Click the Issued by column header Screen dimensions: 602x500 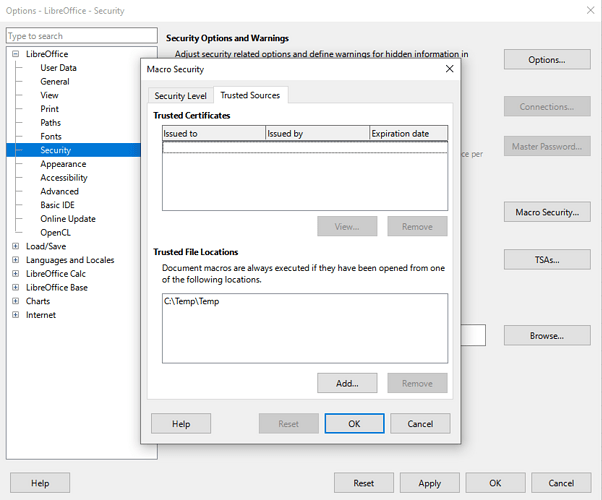tap(316, 133)
